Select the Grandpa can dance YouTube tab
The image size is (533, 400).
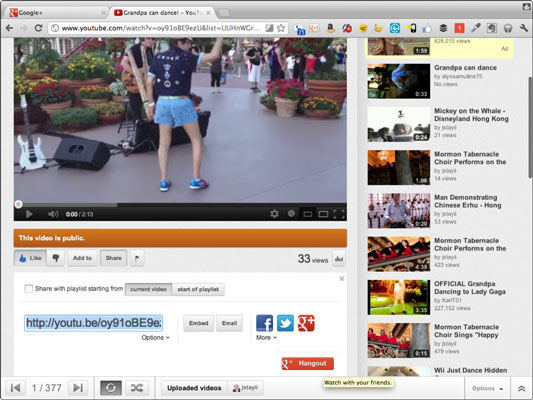[161, 13]
